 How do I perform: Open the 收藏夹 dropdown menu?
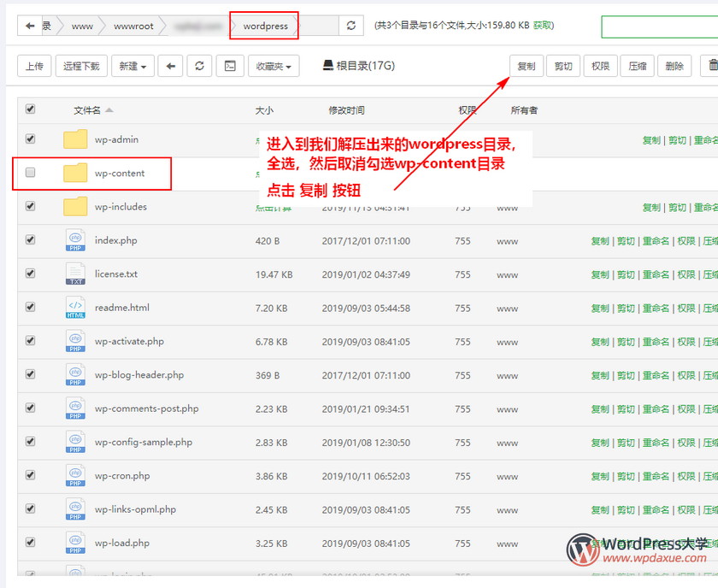[274, 67]
